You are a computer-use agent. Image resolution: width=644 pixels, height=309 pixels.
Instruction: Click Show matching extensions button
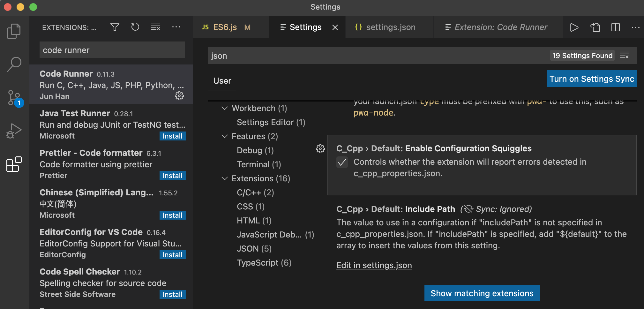pyautogui.click(x=482, y=293)
